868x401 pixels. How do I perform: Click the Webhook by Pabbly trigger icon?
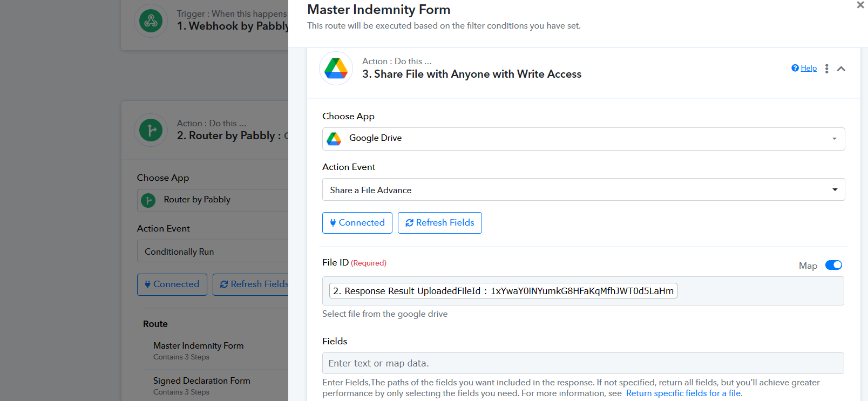151,21
